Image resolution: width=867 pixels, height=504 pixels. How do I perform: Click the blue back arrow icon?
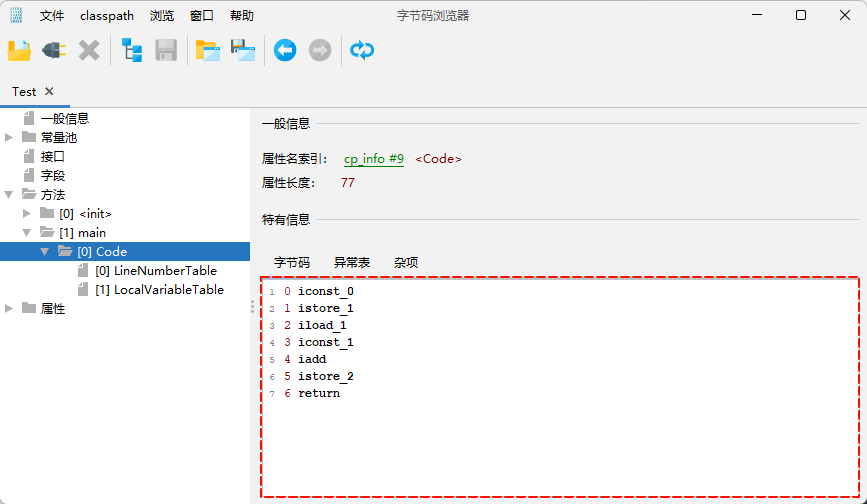click(285, 51)
